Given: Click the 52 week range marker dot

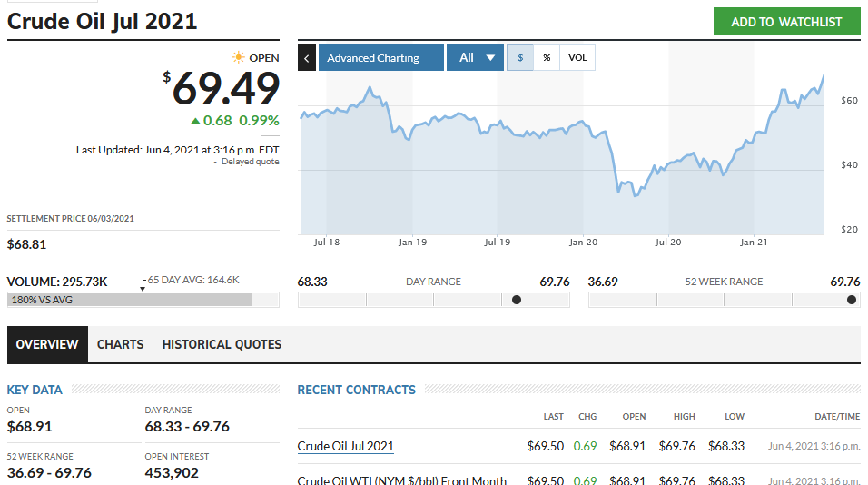Looking at the screenshot, I should [x=852, y=300].
